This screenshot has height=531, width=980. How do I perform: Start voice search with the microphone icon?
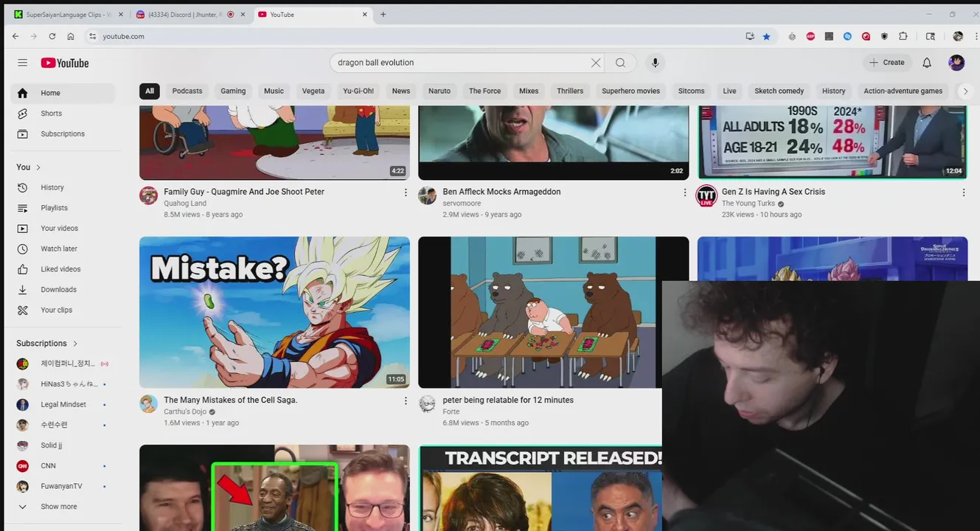(655, 63)
